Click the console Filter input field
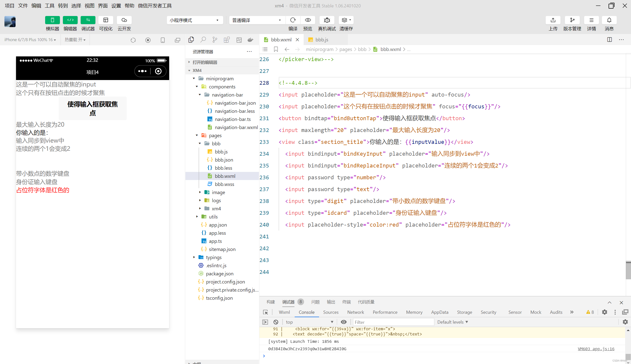This screenshot has width=631, height=364. click(x=393, y=322)
